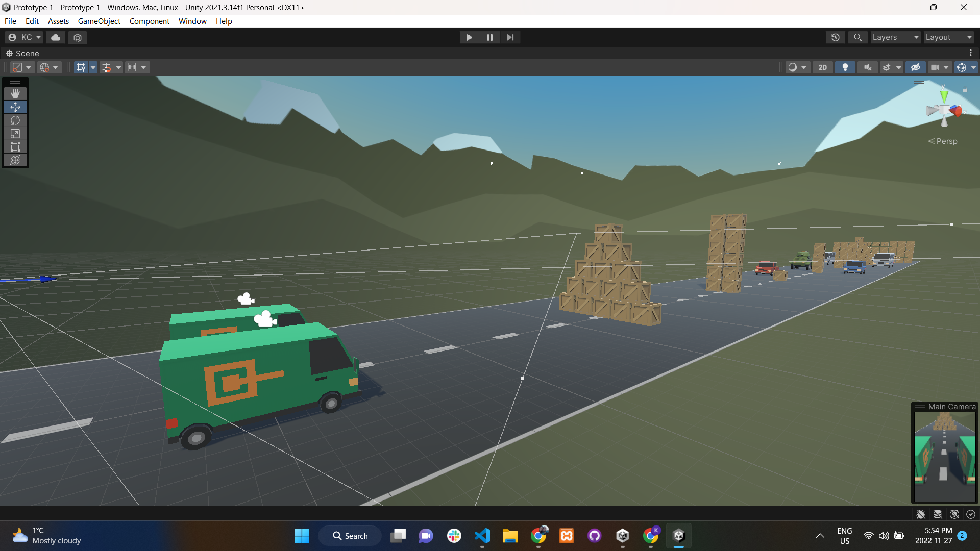Toggle gizmos visibility button
980x551 pixels.
962,67
